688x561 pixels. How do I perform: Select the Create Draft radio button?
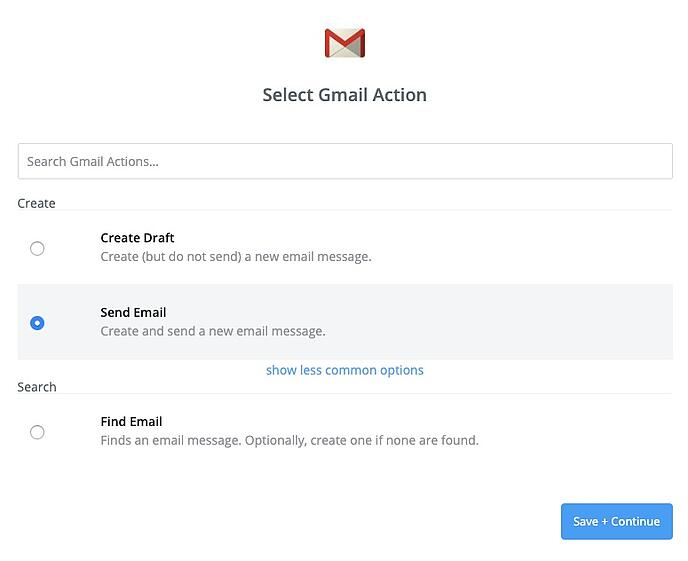click(37, 248)
